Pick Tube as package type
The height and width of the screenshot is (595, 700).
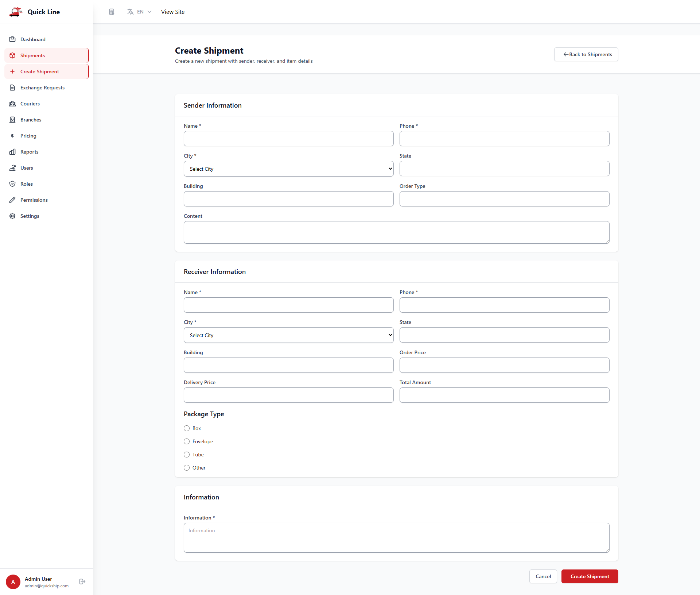tap(187, 455)
